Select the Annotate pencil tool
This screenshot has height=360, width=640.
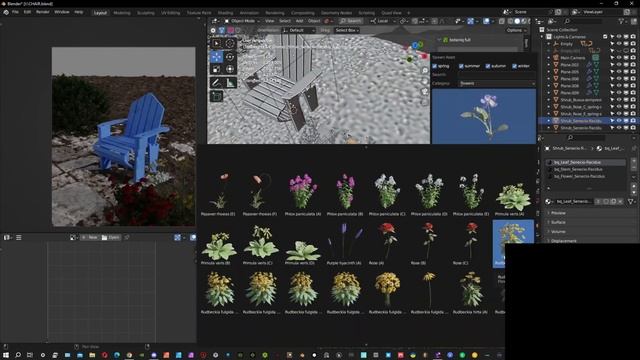coord(216,83)
